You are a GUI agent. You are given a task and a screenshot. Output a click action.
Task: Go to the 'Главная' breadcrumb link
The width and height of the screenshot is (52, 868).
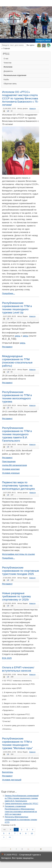tap(6, 48)
